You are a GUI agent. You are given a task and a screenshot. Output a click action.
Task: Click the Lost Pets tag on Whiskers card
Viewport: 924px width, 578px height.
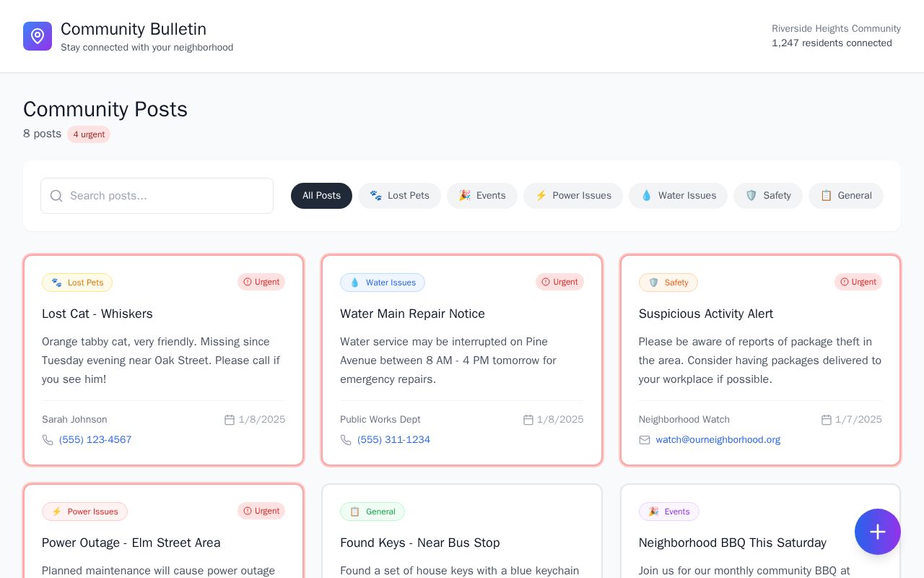(77, 282)
